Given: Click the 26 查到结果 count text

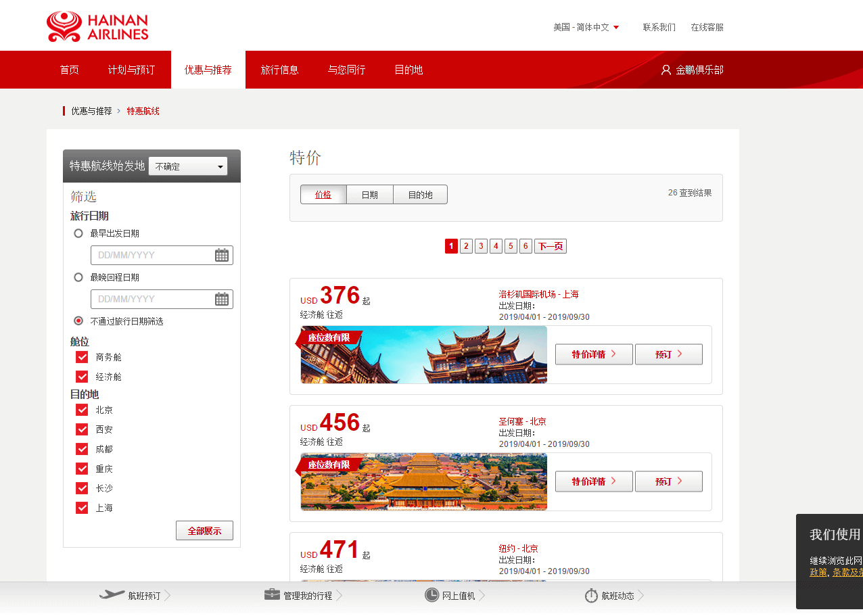Looking at the screenshot, I should [x=690, y=193].
